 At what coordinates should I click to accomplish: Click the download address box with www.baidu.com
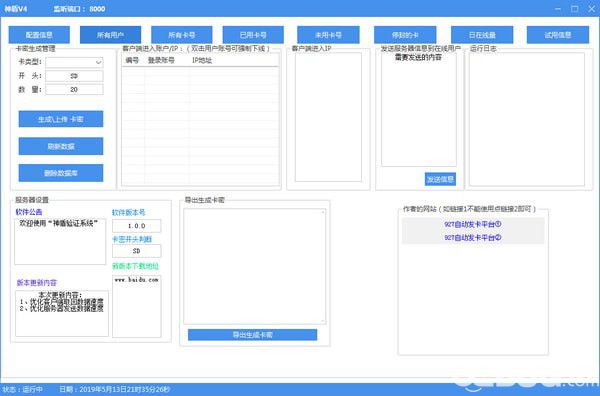pos(137,306)
